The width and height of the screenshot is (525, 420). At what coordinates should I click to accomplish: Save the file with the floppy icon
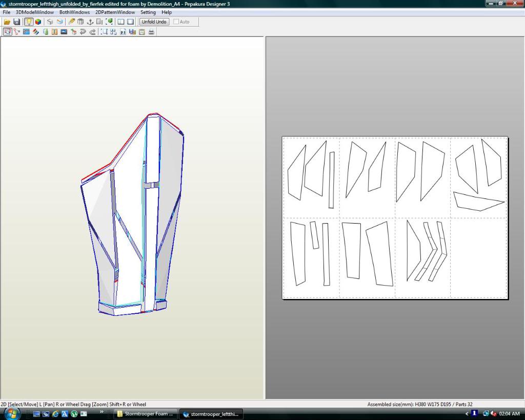click(16, 22)
